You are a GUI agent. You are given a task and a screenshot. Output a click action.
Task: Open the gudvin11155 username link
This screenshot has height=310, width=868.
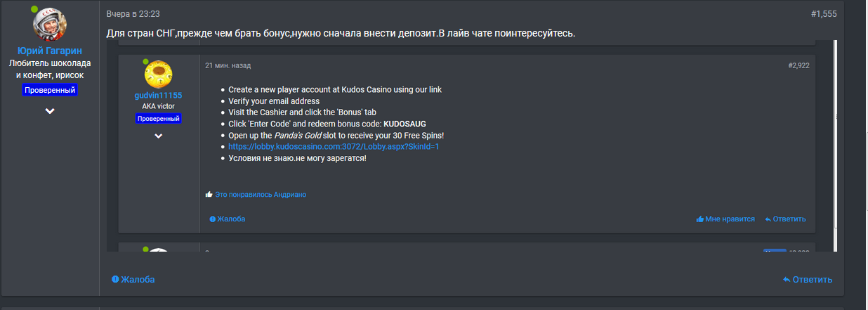pyautogui.click(x=158, y=96)
